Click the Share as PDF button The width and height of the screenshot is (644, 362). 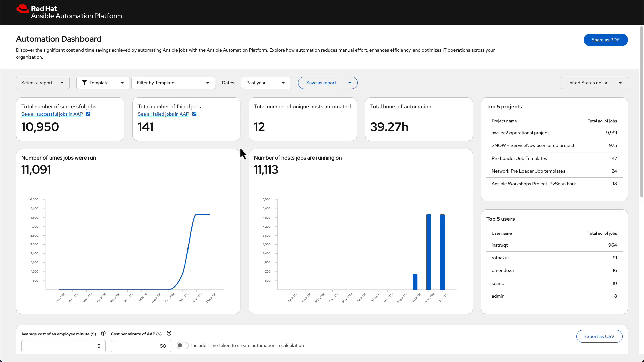(605, 40)
